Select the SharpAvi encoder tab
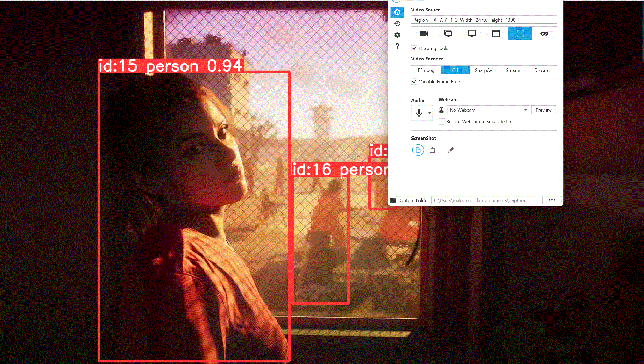The width and height of the screenshot is (644, 364). point(484,70)
